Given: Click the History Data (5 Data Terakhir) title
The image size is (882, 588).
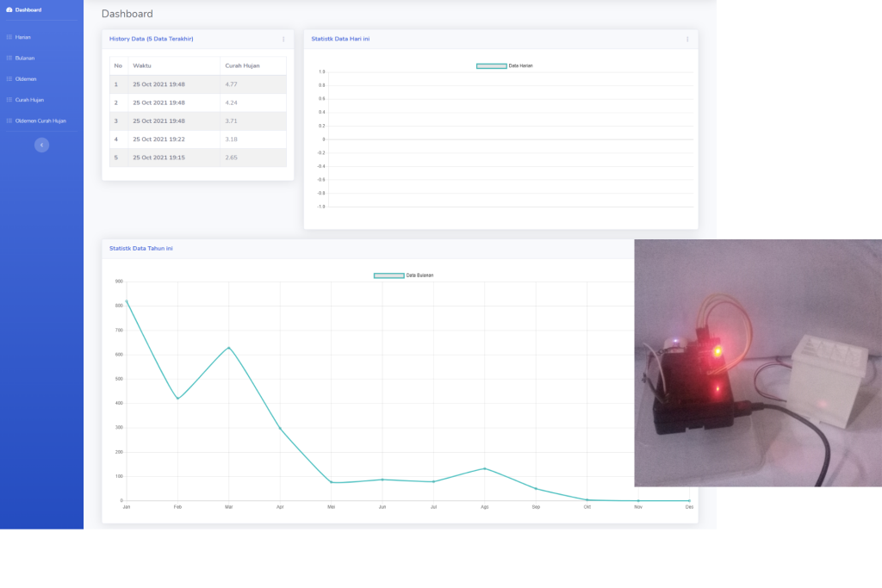Looking at the screenshot, I should [151, 39].
